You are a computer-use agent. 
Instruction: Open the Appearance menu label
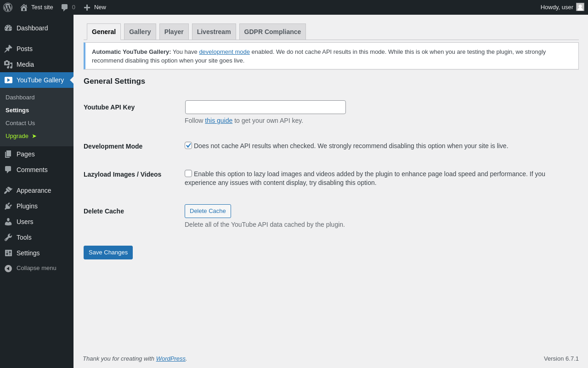pyautogui.click(x=34, y=190)
